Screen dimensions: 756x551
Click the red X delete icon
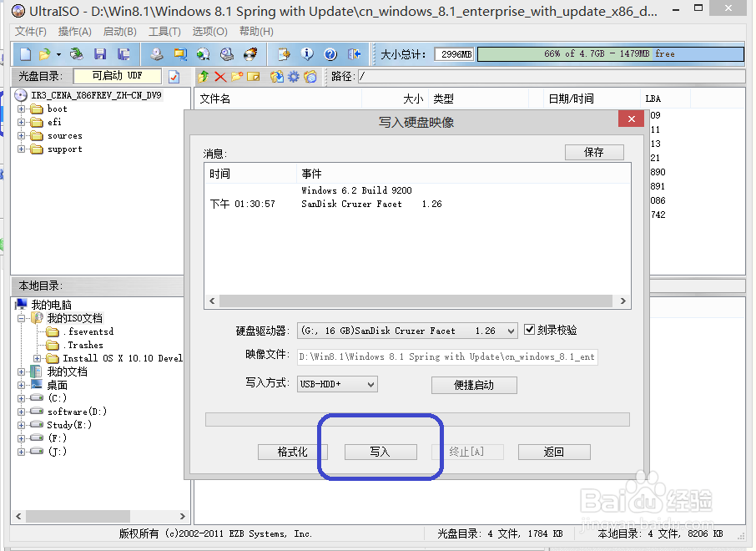point(220,76)
